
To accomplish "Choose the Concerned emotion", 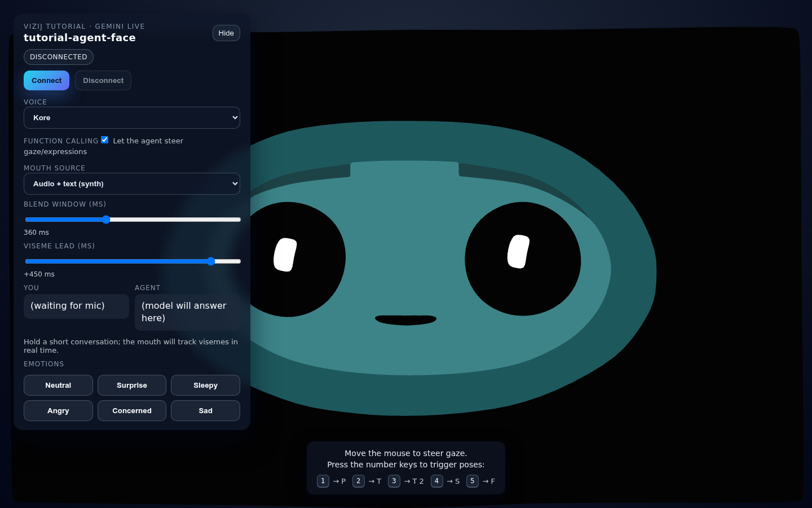I will click(132, 411).
